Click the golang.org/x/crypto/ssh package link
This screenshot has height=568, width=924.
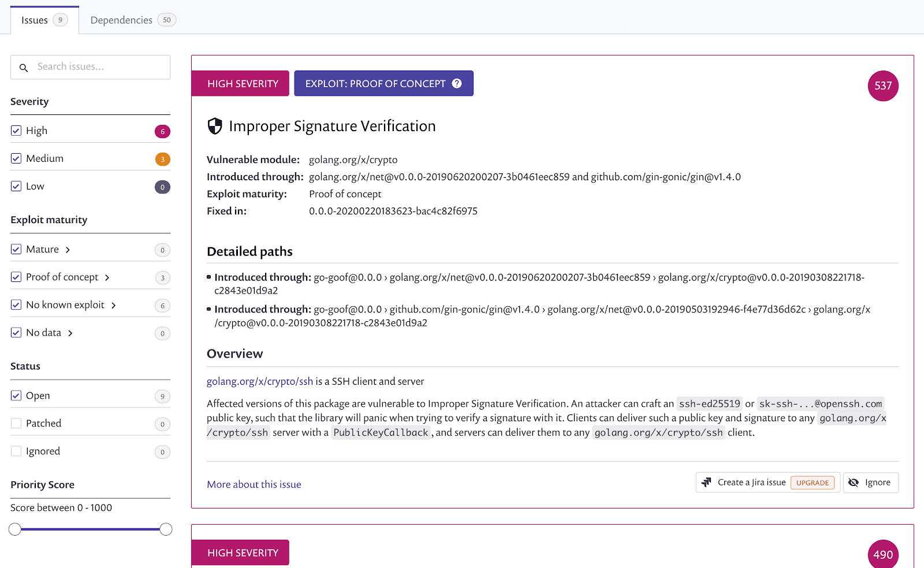[x=259, y=381]
